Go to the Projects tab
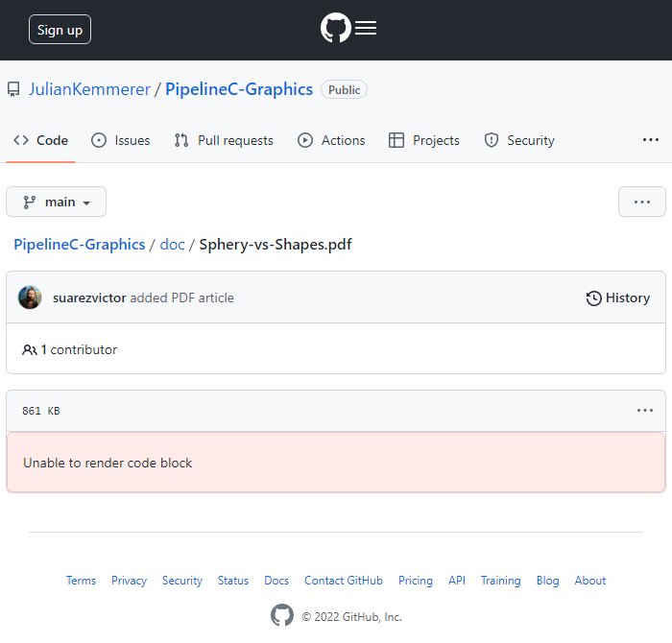 424,140
